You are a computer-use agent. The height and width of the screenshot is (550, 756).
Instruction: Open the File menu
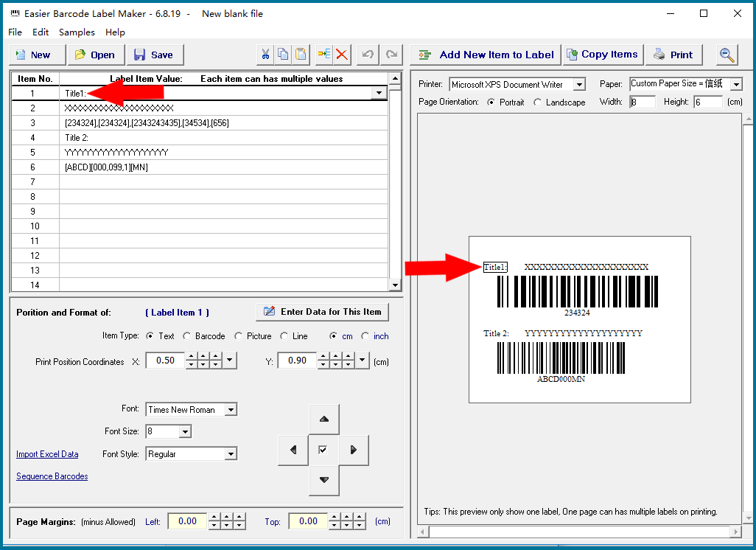(15, 32)
